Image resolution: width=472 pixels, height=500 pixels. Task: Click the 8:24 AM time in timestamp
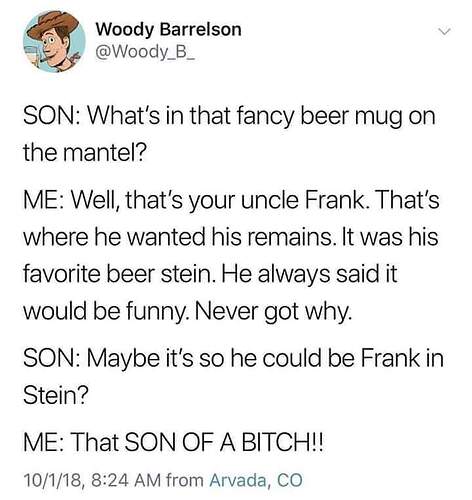coord(126,480)
